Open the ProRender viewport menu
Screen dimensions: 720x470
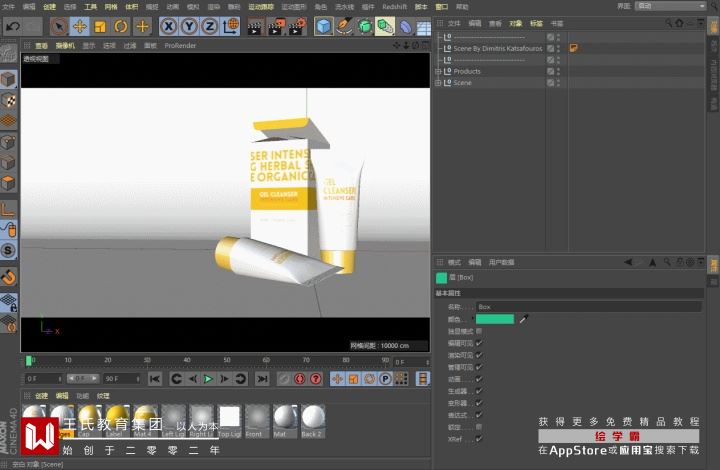pyautogui.click(x=180, y=45)
